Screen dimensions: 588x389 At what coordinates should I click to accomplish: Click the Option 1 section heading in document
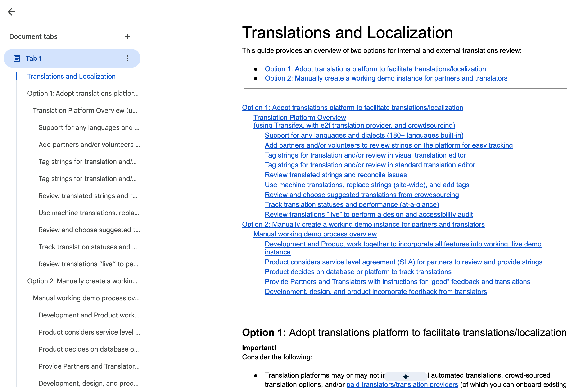[404, 332]
